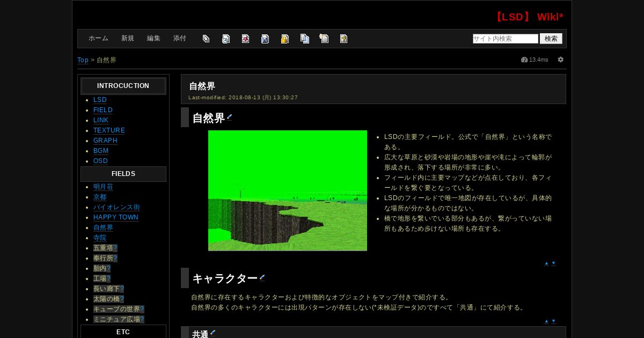Select 新規 in the navigation bar

128,39
